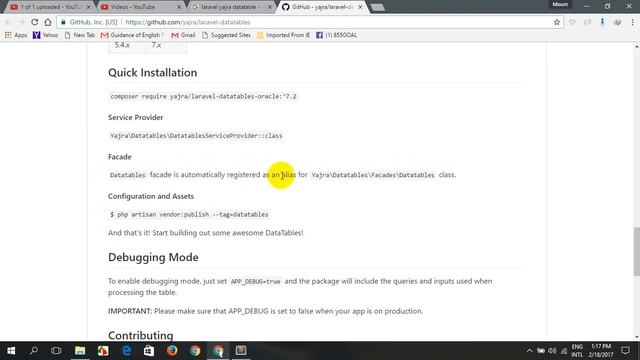Image resolution: width=640 pixels, height=360 pixels.
Task: Click the forward navigation arrow
Action: pyautogui.click(x=21, y=22)
